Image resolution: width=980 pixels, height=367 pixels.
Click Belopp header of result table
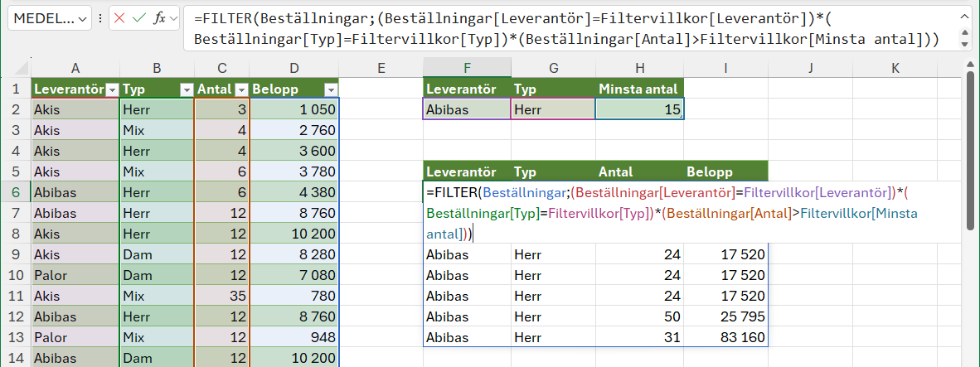pos(725,171)
